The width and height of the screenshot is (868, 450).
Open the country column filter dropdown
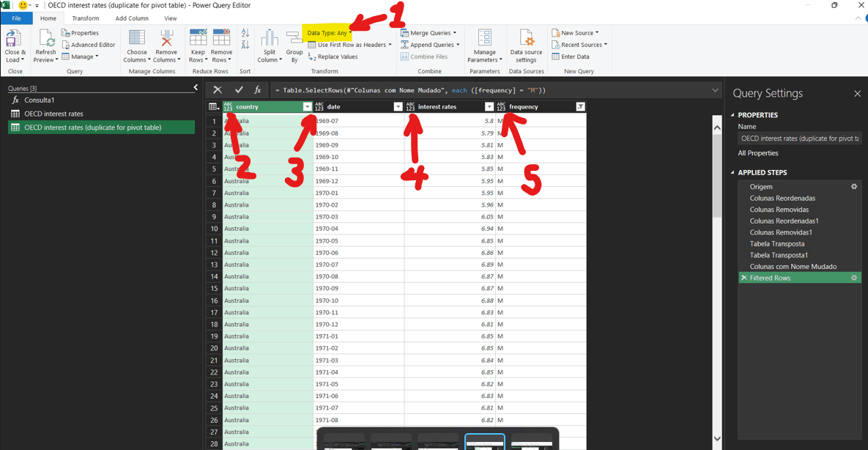click(307, 106)
